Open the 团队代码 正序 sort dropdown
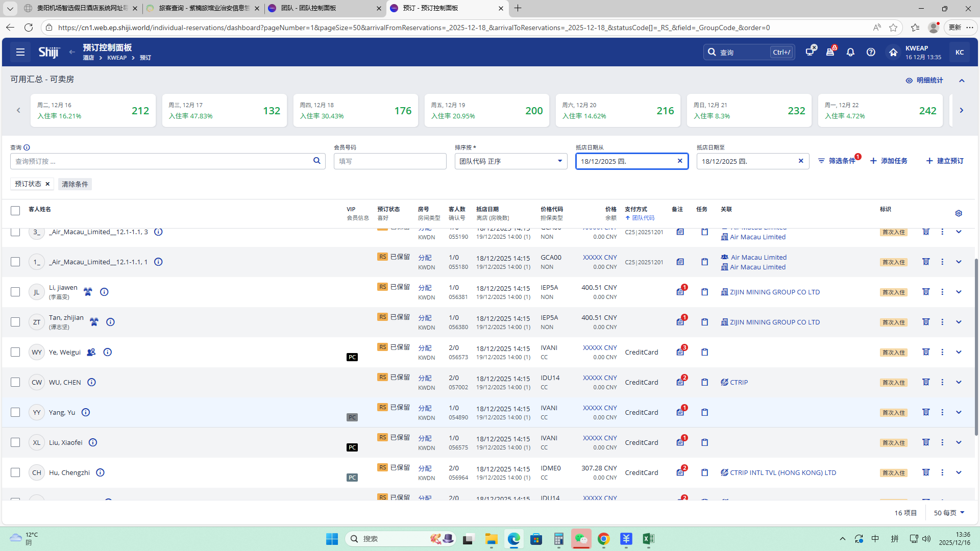 510,161
